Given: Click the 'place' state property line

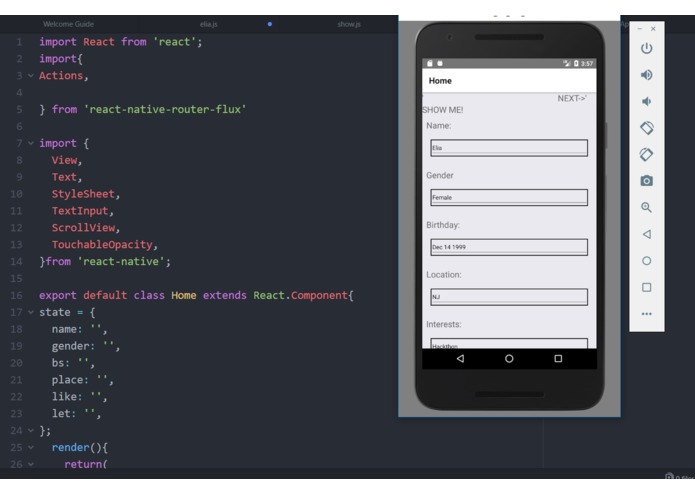Looking at the screenshot, I should 82,380.
